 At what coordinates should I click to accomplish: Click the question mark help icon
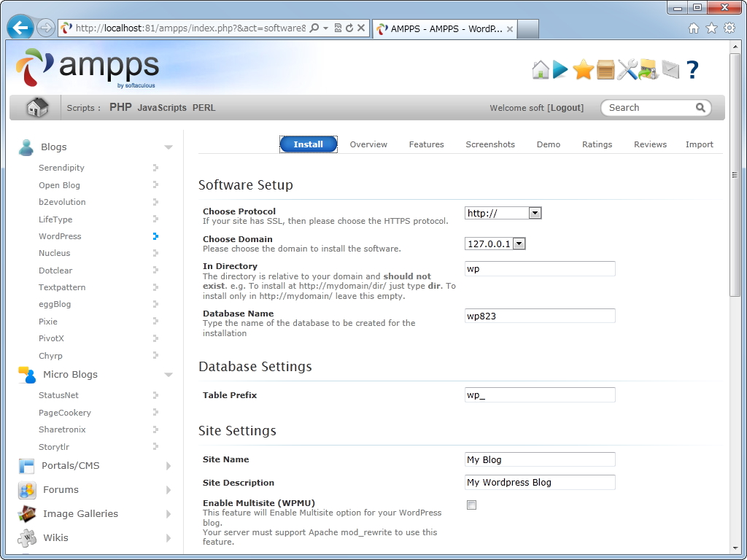point(693,70)
